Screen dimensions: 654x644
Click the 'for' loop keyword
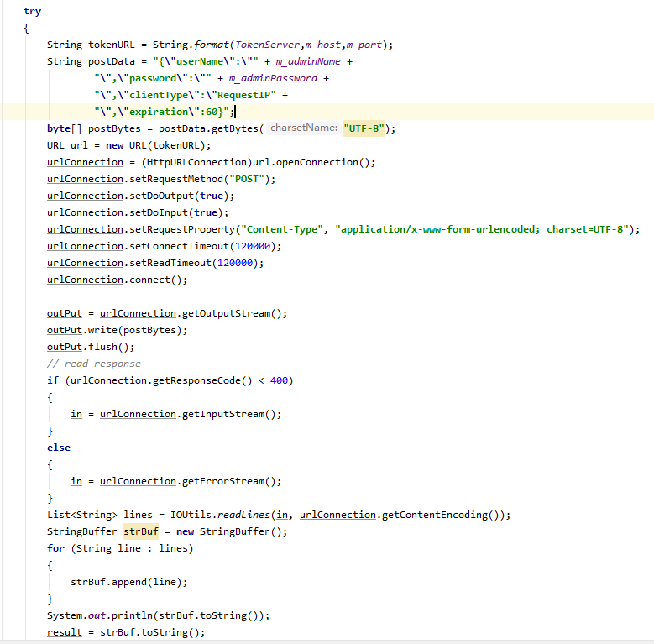55,548
